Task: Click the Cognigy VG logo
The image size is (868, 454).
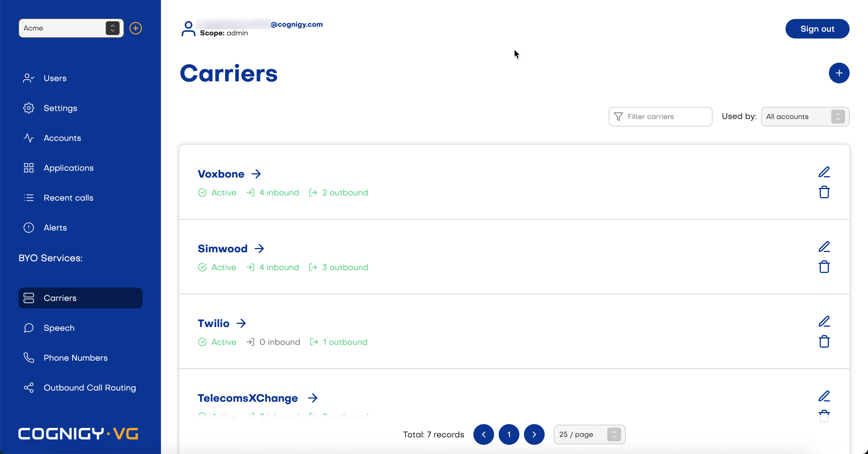Action: 78,434
